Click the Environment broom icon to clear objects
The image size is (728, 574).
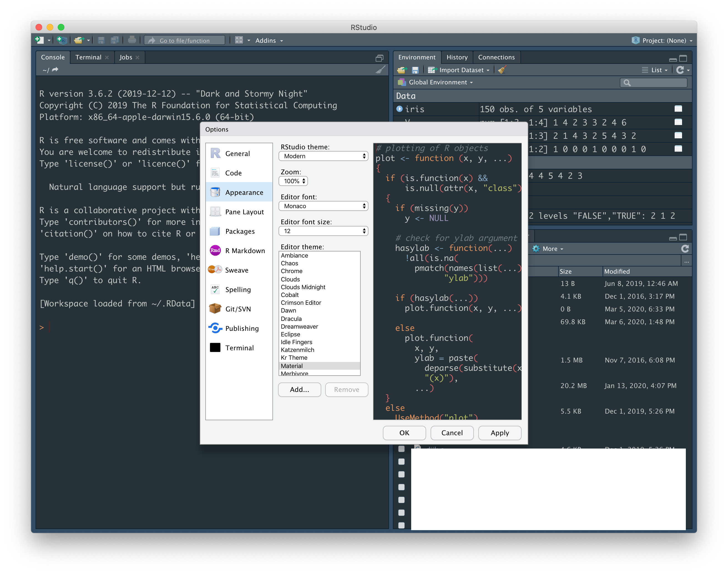[x=502, y=70]
